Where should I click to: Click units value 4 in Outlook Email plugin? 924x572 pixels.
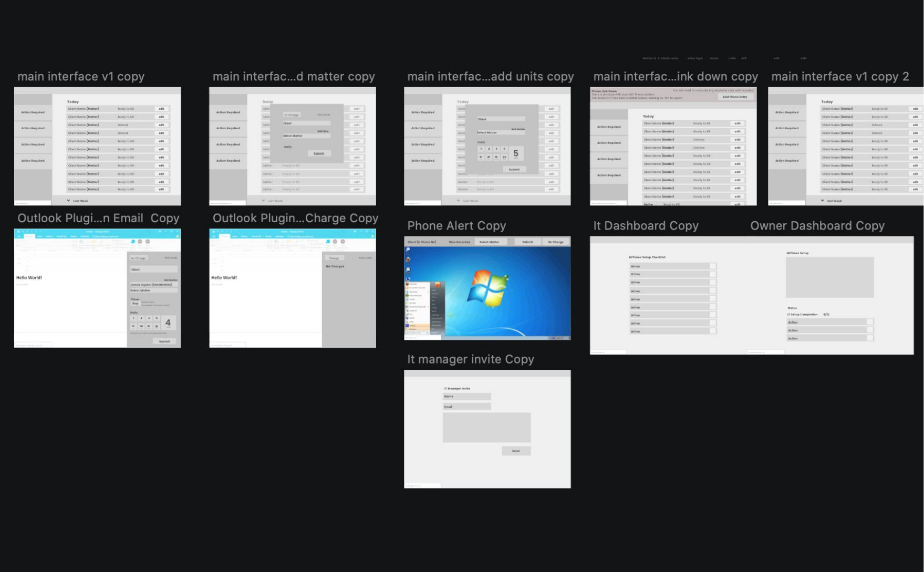pyautogui.click(x=168, y=323)
